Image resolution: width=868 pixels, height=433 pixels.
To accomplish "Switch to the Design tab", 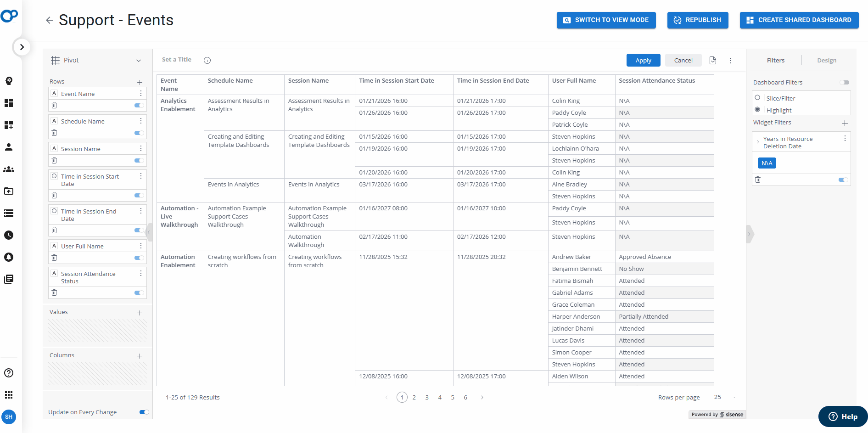I will click(826, 60).
